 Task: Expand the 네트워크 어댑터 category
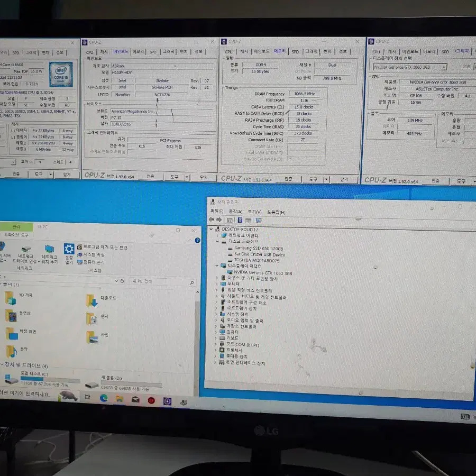point(217,235)
